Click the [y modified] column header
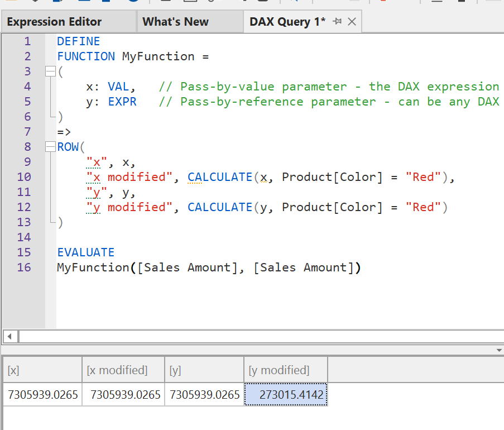 285,370
